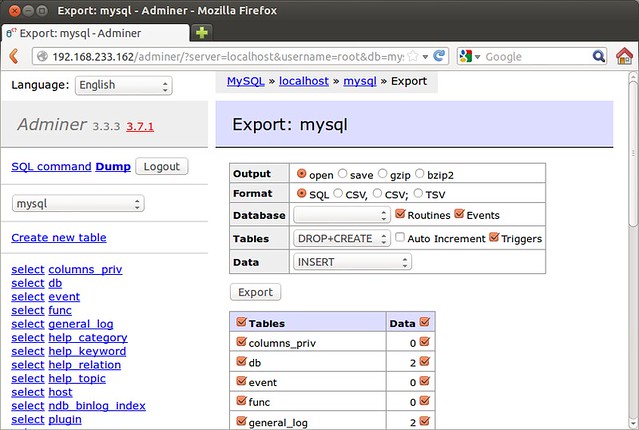Uncheck the func table checkbox
Viewport: 639px width, 430px height.
click(241, 400)
